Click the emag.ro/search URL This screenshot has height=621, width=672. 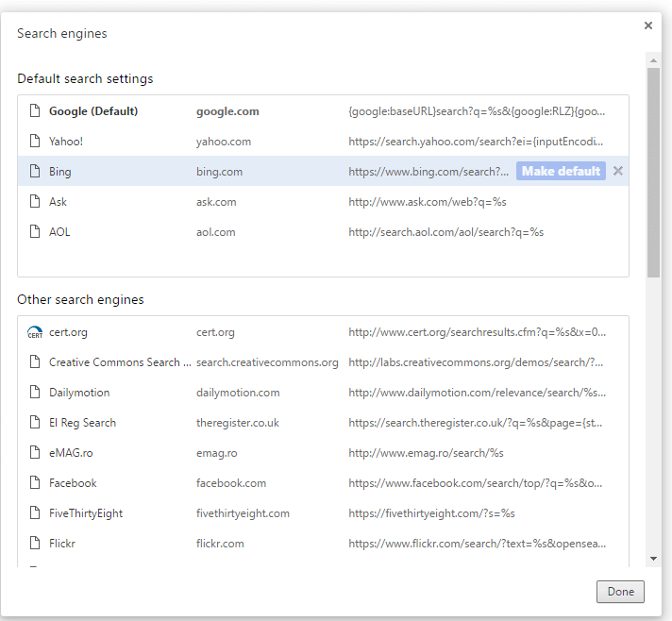(x=426, y=453)
